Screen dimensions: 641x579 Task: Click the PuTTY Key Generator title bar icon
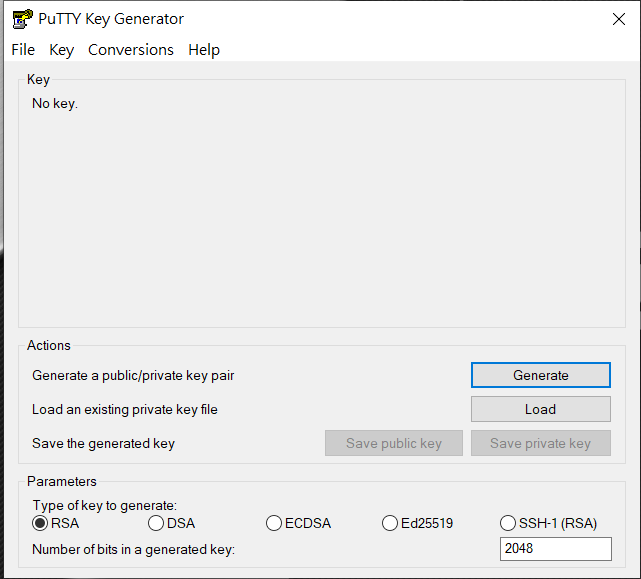[22, 19]
